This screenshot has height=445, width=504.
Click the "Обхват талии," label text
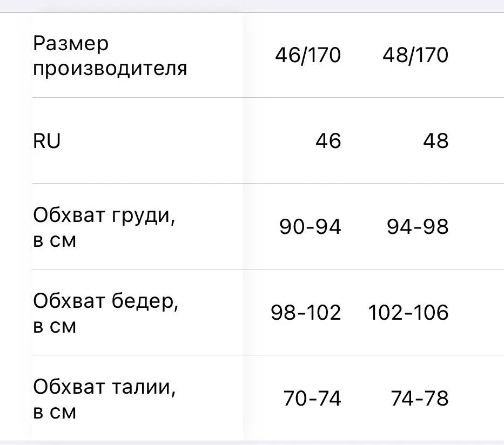pos(105,387)
